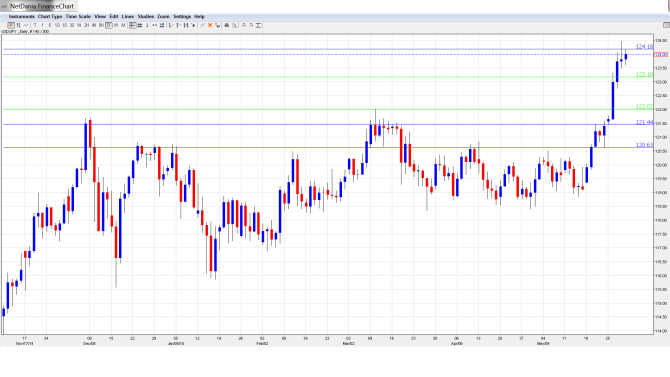This screenshot has width=670, height=377.
Task: Click the 124.18 resistance line label
Action: 644,47
